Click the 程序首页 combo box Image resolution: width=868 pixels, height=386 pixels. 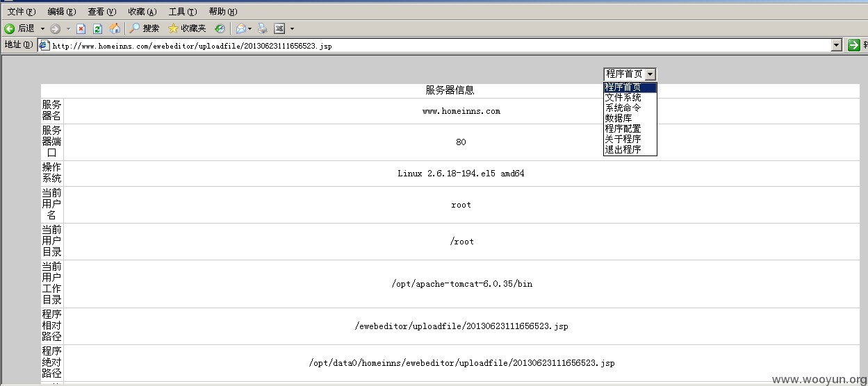click(x=629, y=74)
